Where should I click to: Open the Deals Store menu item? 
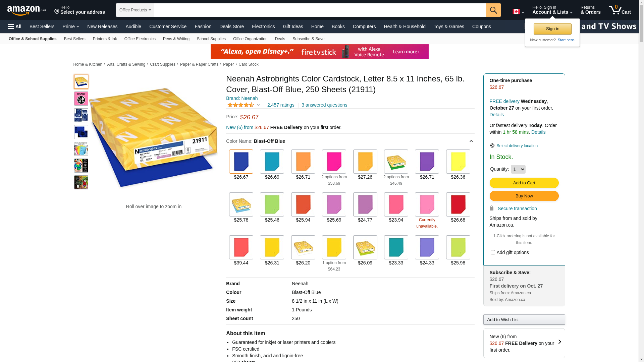coord(231,26)
